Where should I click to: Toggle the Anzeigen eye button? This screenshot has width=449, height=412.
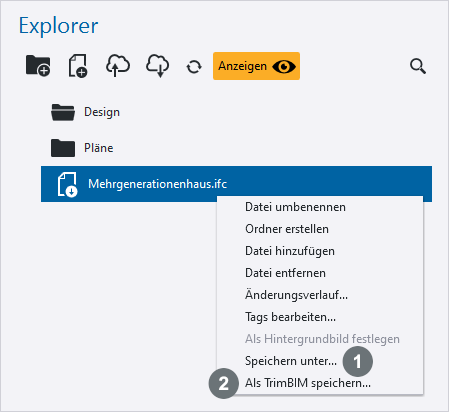pos(256,66)
